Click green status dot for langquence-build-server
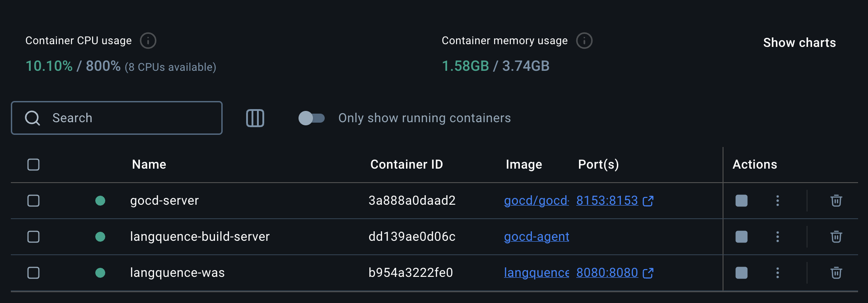Viewport: 868px width, 303px height. 100,237
